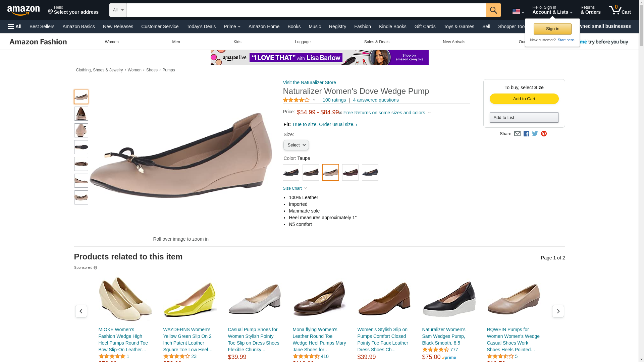Go to next related products page
Viewport: 644px width, 362px height.
coord(558,311)
